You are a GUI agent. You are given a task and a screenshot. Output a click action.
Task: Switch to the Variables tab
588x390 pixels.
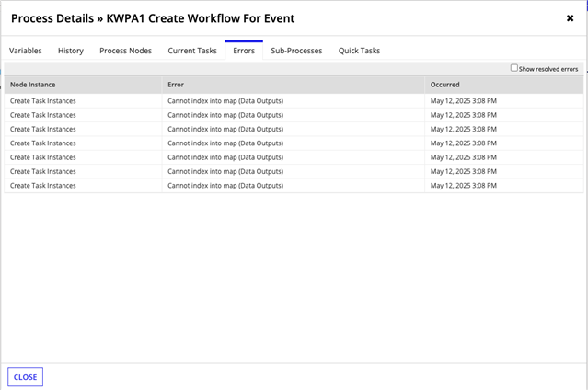coord(26,51)
